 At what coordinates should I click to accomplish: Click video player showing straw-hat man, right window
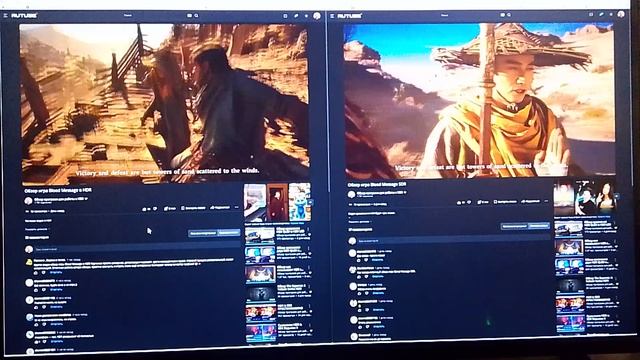coord(479,100)
